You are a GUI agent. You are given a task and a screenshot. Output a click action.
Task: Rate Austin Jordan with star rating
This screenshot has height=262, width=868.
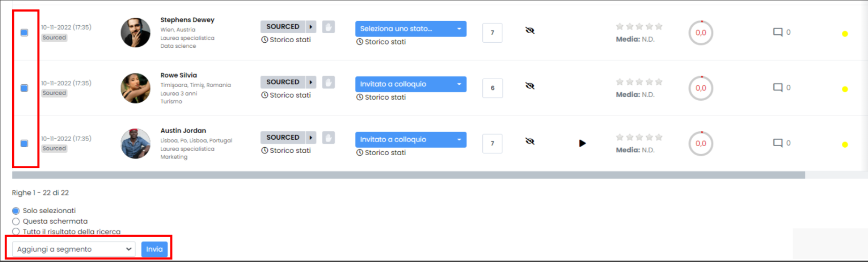click(639, 137)
